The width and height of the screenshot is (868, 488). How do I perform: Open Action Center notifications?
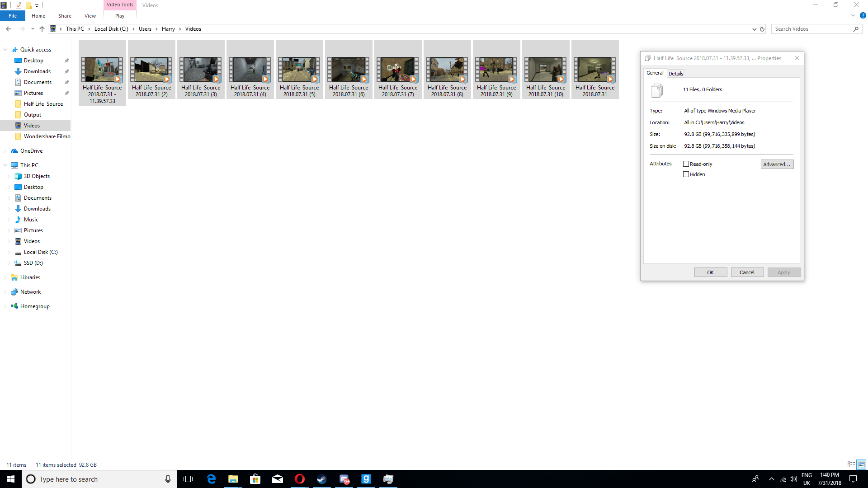[853, 479]
